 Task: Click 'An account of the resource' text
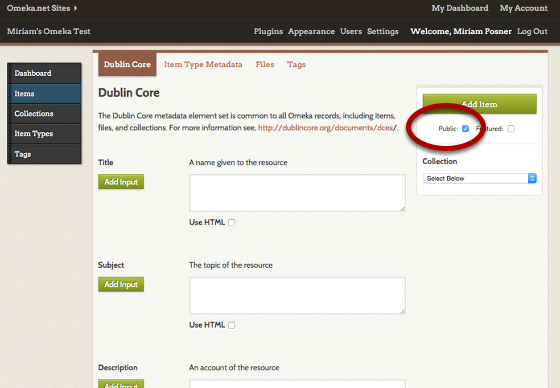coord(234,368)
